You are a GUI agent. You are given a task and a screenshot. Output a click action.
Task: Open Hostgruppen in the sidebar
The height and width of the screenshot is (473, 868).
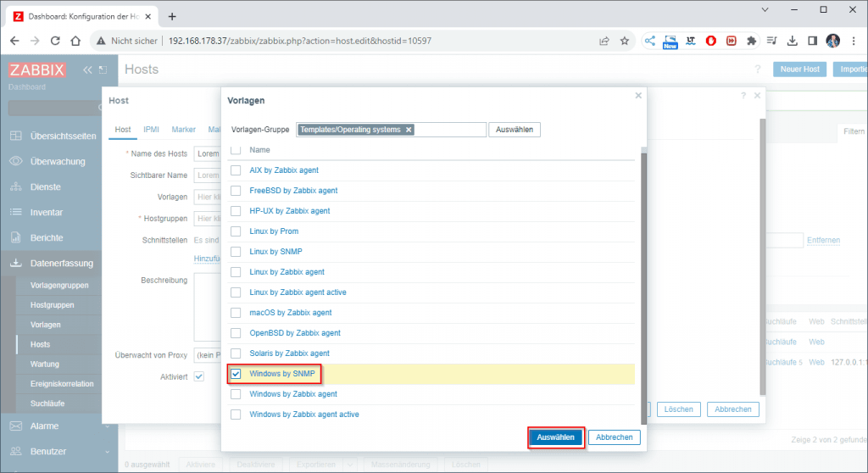click(53, 304)
